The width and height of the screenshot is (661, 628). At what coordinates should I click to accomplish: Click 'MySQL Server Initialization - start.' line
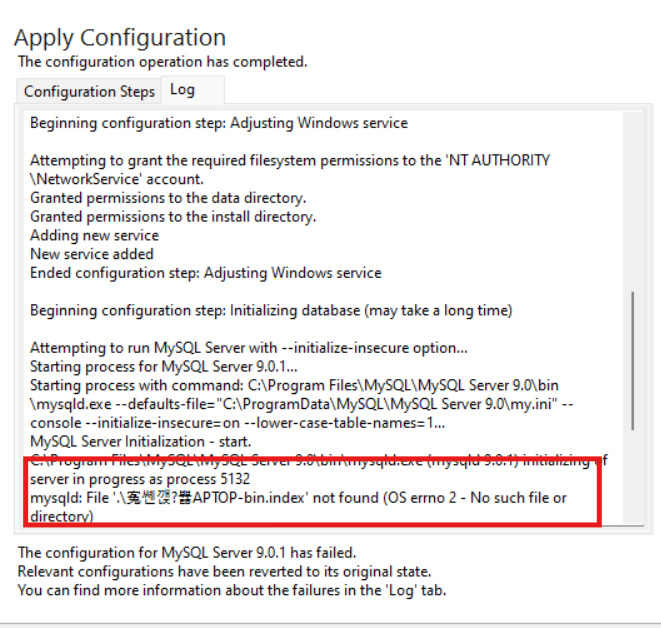[140, 442]
